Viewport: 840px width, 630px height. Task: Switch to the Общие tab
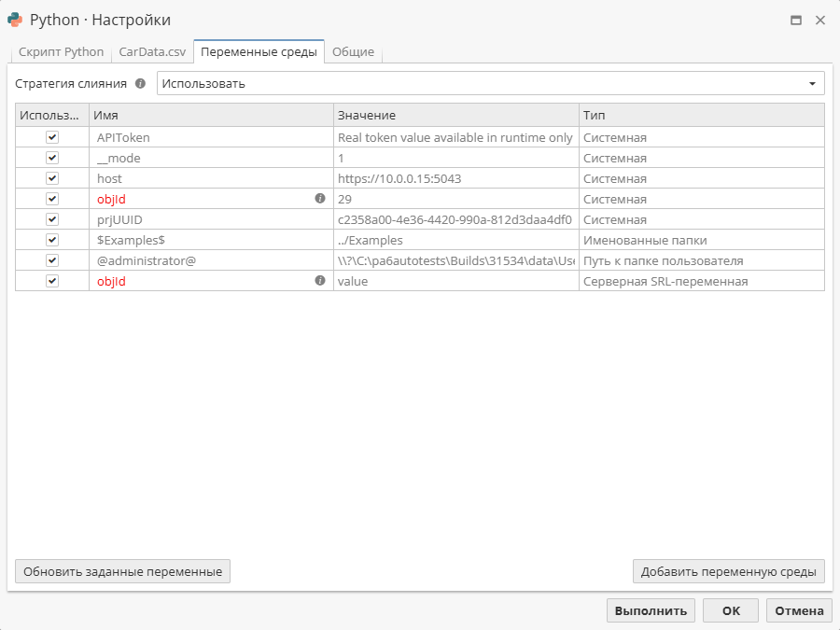pos(355,52)
